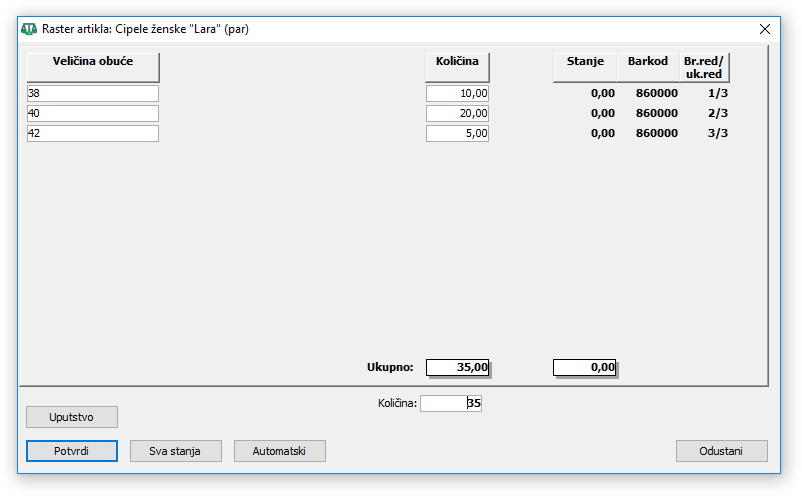Click the Ukupno stock box showing 0,00
Image resolution: width=802 pixels, height=496 pixels.
click(585, 367)
